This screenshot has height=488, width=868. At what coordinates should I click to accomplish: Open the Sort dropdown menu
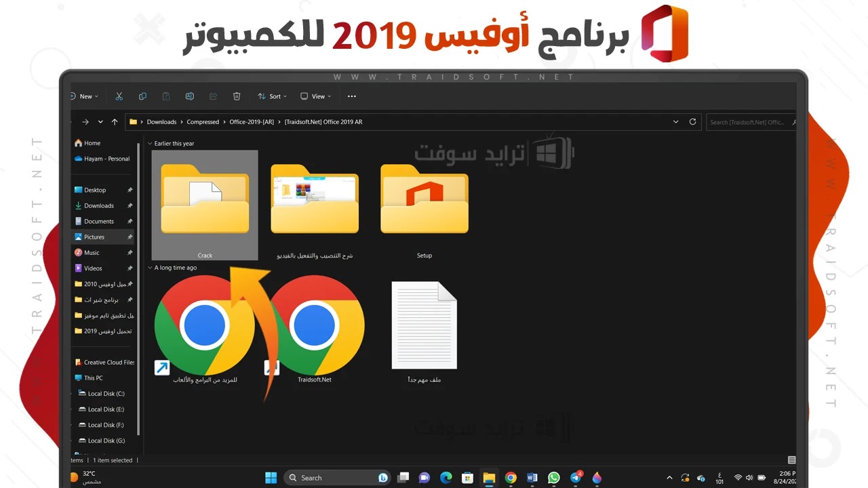coord(272,96)
